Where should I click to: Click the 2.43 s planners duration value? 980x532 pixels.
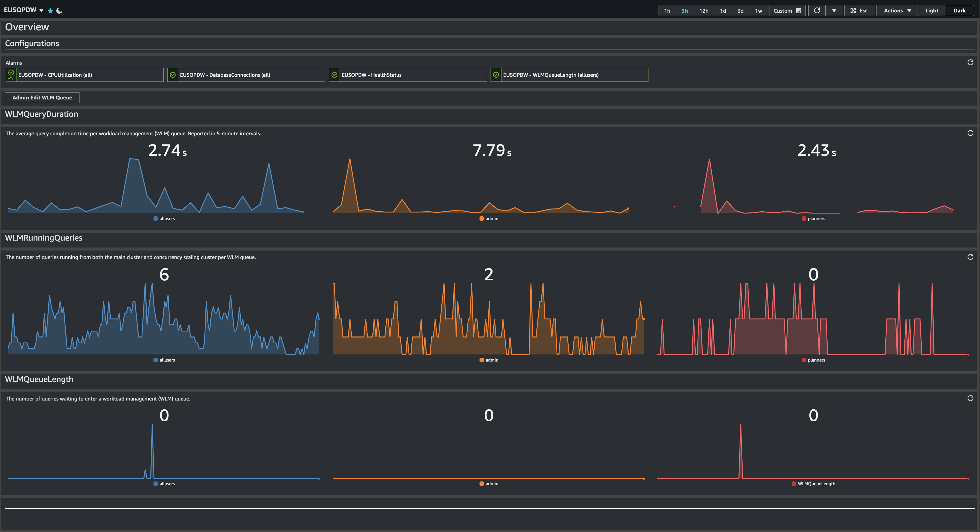pos(817,150)
